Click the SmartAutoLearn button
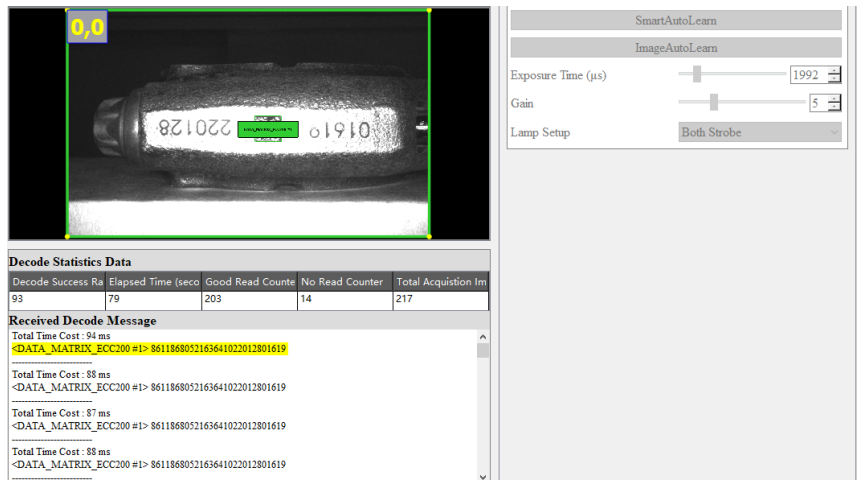Screen dimensions: 867x488 pos(675,20)
